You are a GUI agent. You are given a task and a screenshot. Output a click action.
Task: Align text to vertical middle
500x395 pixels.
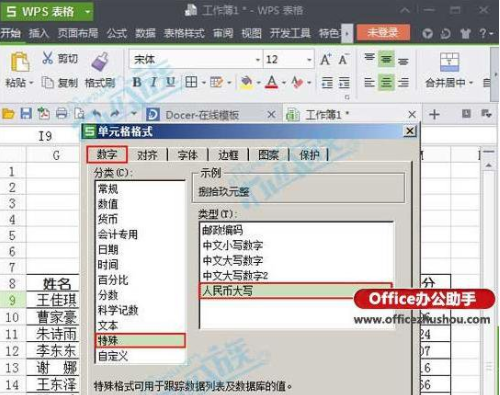[386, 59]
